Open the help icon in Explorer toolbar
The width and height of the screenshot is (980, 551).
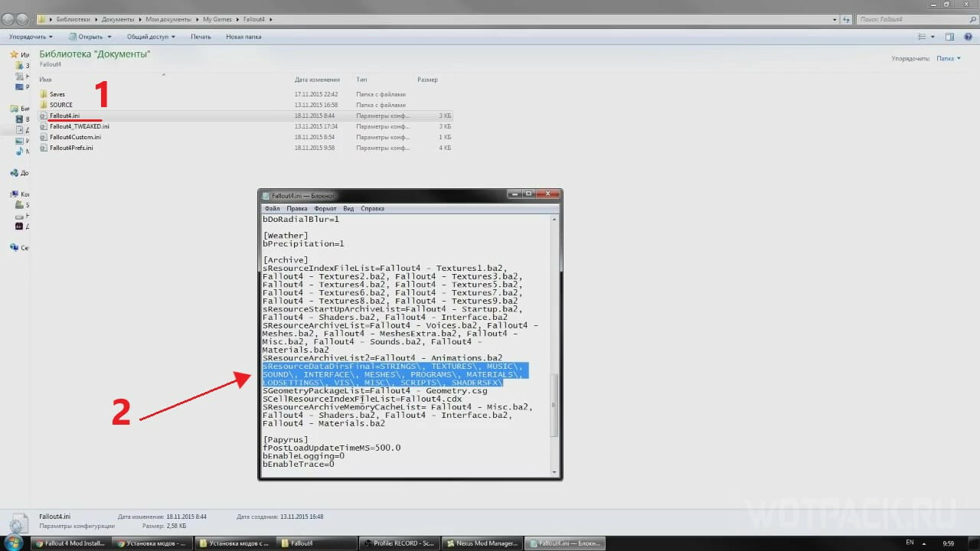[968, 37]
